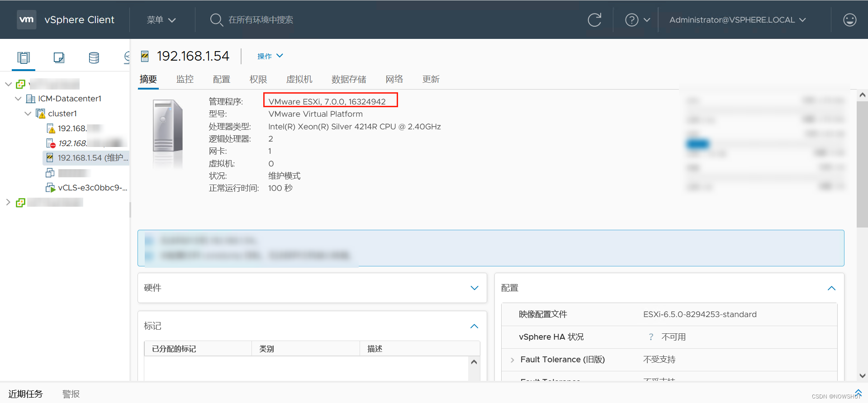Collapse the 标记 panel

pos(474,326)
